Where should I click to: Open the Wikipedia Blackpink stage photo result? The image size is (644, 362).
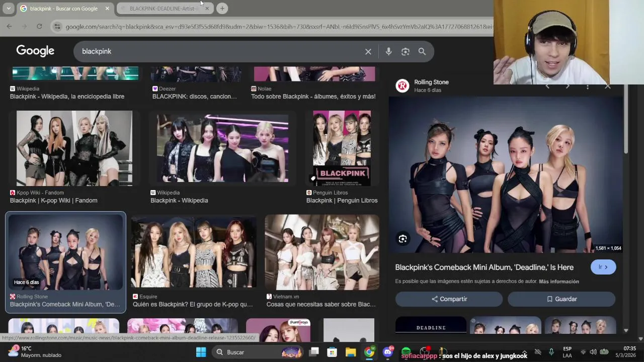pyautogui.click(x=222, y=148)
